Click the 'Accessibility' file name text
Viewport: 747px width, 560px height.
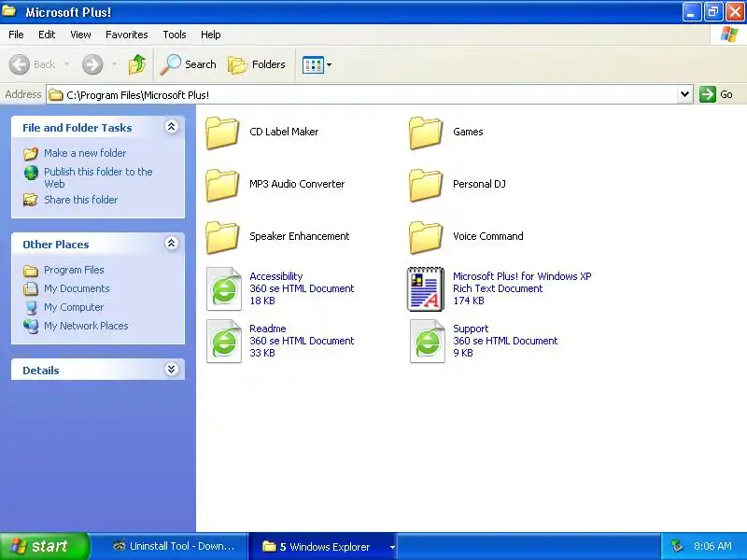(275, 276)
